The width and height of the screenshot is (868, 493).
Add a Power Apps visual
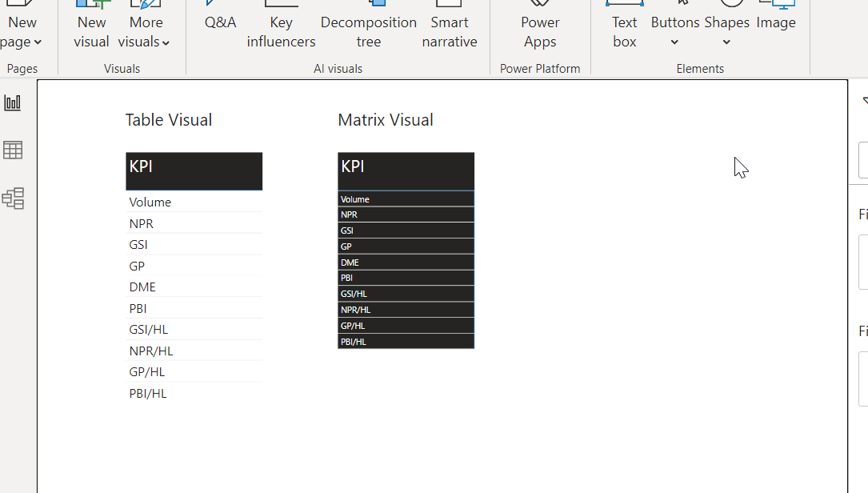point(540,26)
